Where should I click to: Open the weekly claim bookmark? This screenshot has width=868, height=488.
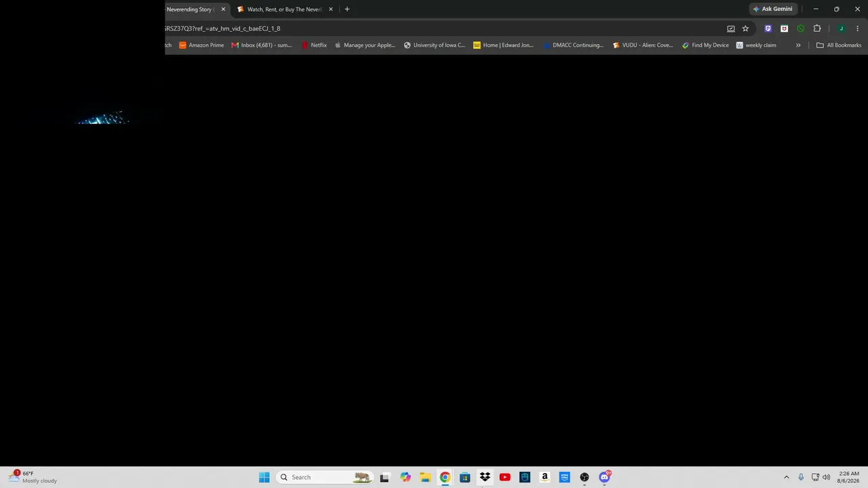756,45
